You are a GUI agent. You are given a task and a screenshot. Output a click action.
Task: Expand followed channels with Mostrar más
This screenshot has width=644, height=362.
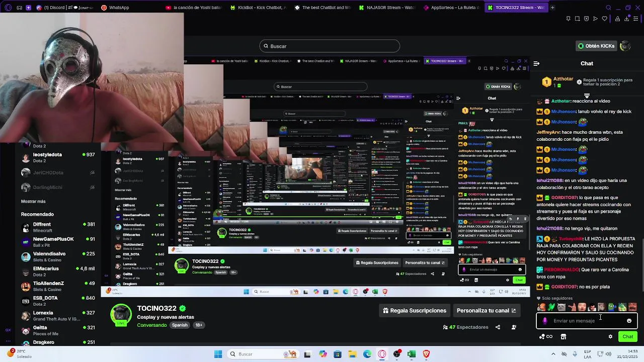pos(33,201)
